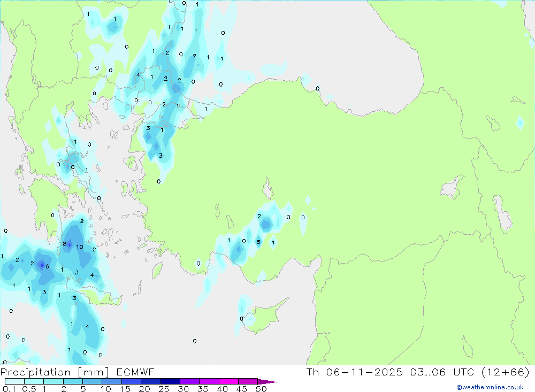Click the '10' legend scale label
Screen dimensions: 535x392
click(x=106, y=389)
